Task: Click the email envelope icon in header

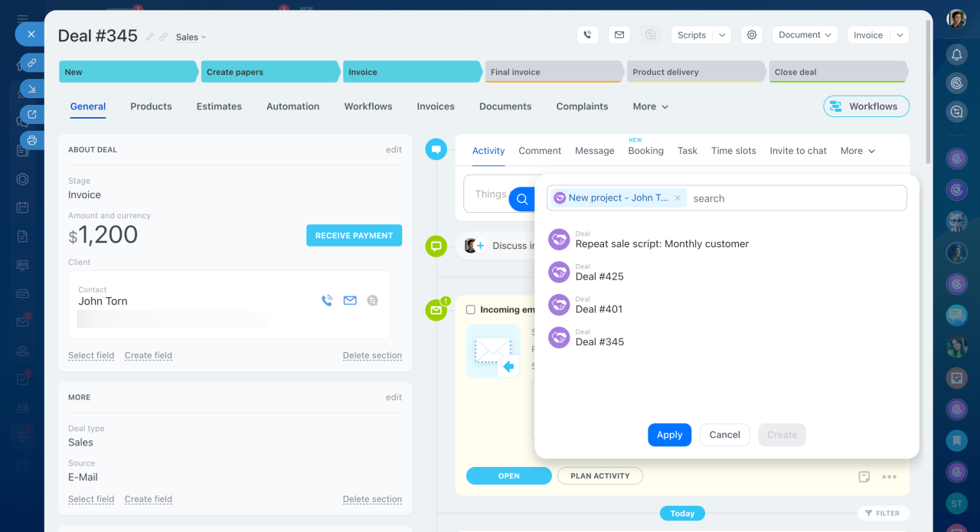Action: [619, 35]
